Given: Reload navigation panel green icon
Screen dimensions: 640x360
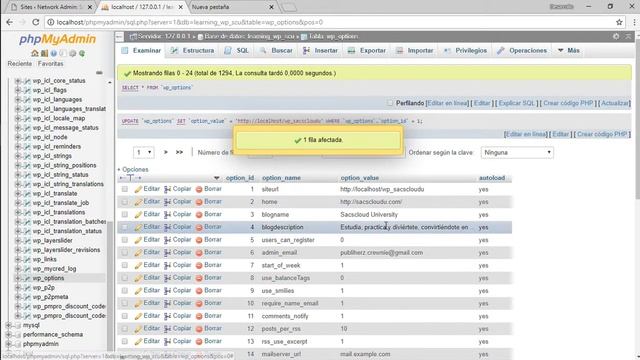Looking at the screenshot, I should 82,53.
